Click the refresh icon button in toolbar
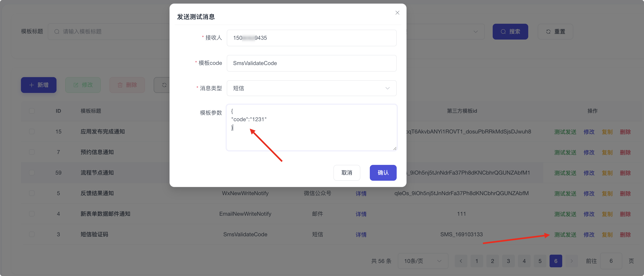Image resolution: width=644 pixels, height=276 pixels. pyautogui.click(x=164, y=85)
